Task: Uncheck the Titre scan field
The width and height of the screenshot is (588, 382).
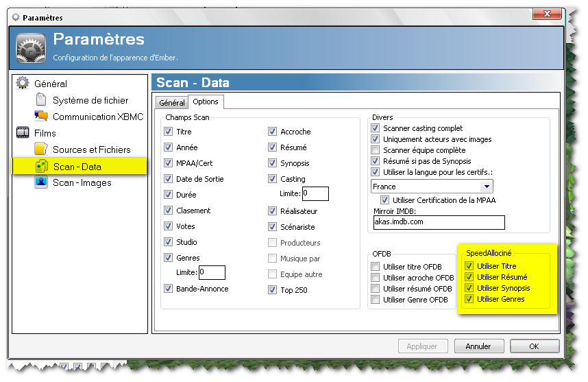Action: (168, 132)
